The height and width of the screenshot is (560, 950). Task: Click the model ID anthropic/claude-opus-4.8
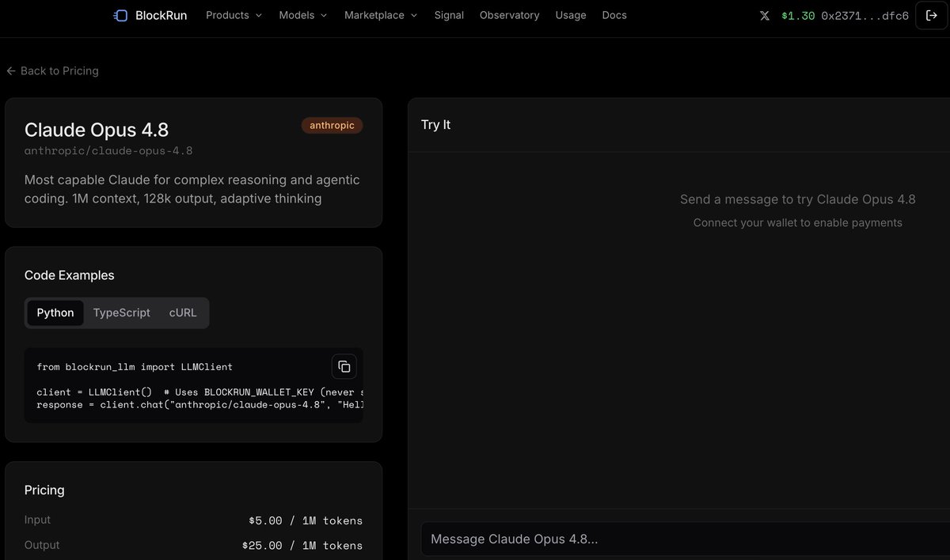108,150
